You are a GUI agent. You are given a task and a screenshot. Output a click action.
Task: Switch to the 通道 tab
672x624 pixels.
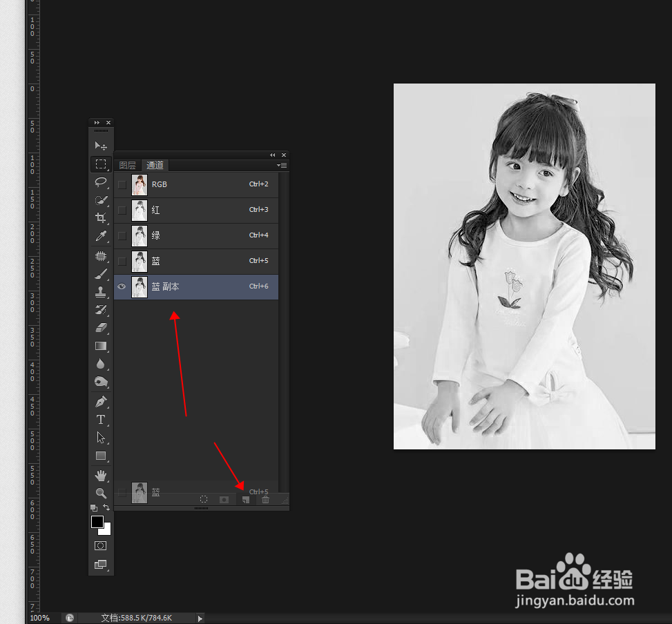(x=155, y=165)
